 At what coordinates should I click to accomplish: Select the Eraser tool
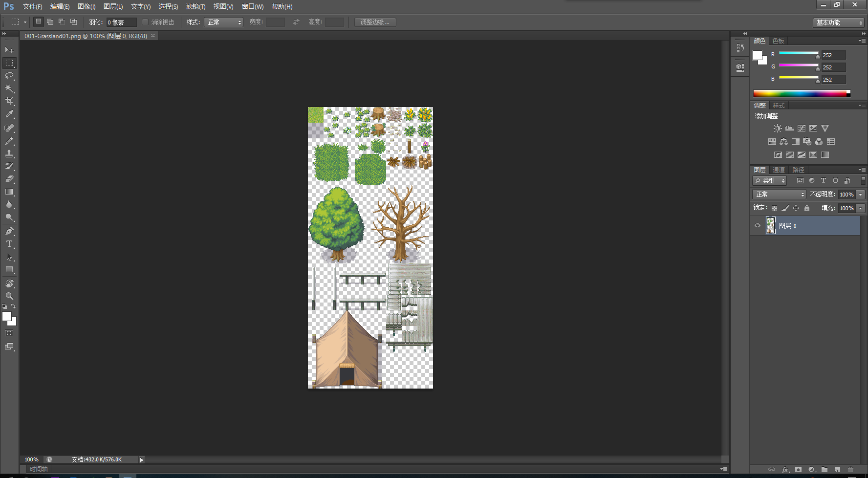pos(9,179)
